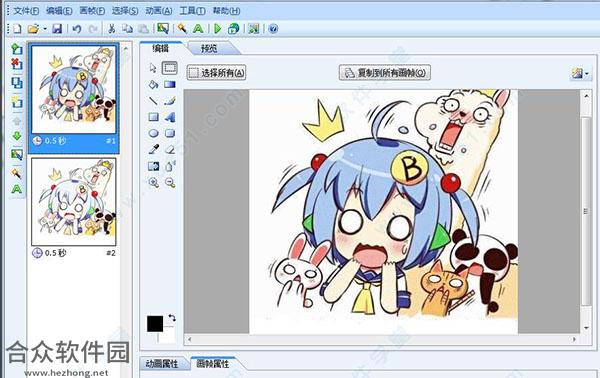Move frame up with gray arrow
Screen dimensions: 600x378
tap(17, 121)
